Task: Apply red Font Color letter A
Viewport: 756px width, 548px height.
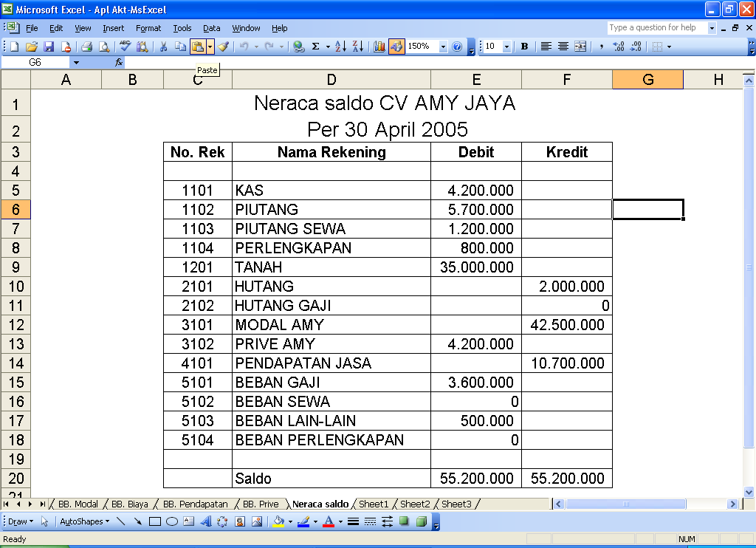Action: 329,521
